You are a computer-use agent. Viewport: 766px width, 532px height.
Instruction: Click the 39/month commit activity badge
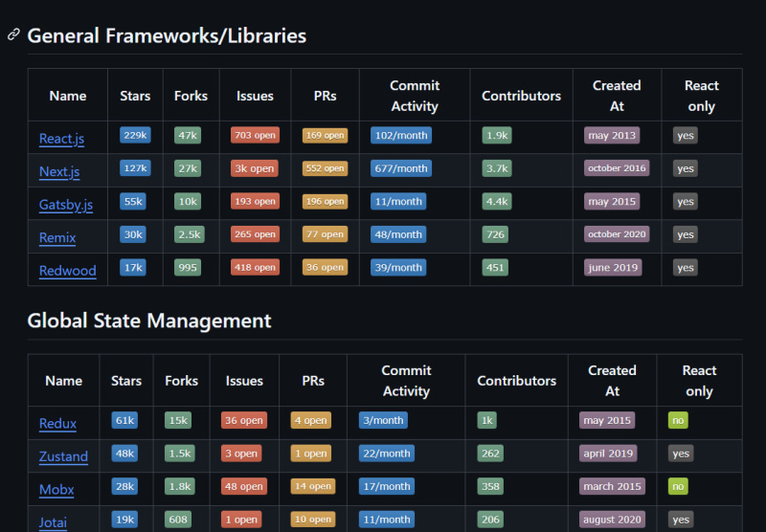[398, 268]
